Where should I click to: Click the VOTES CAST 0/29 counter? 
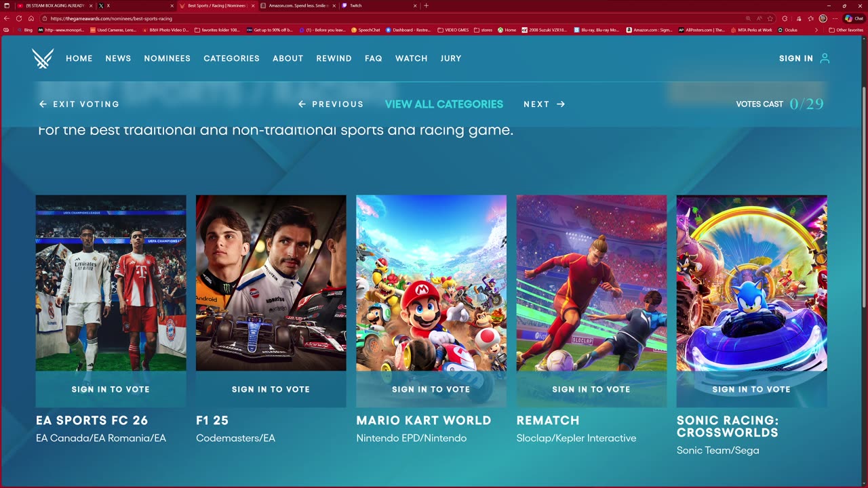(780, 104)
